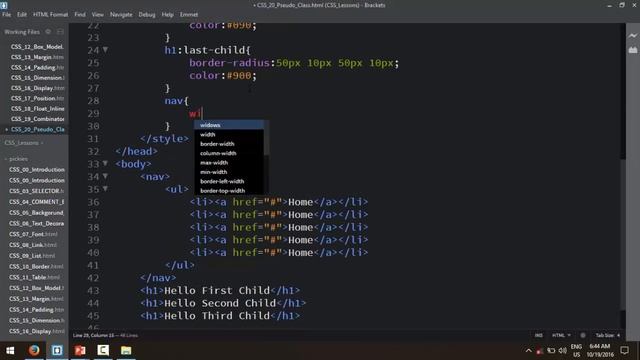Open the View menu
The height and width of the screenshot is (360, 640).
coord(98,14)
